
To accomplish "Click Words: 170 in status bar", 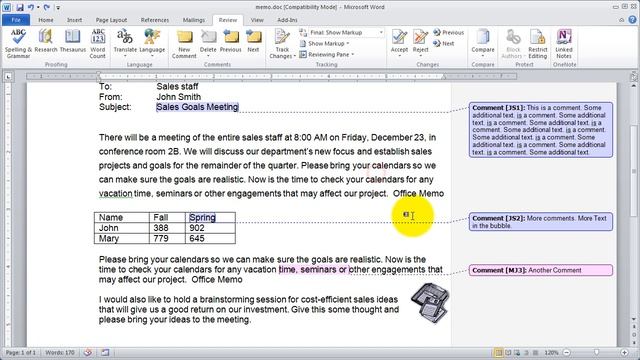I will pyautogui.click(x=60, y=352).
